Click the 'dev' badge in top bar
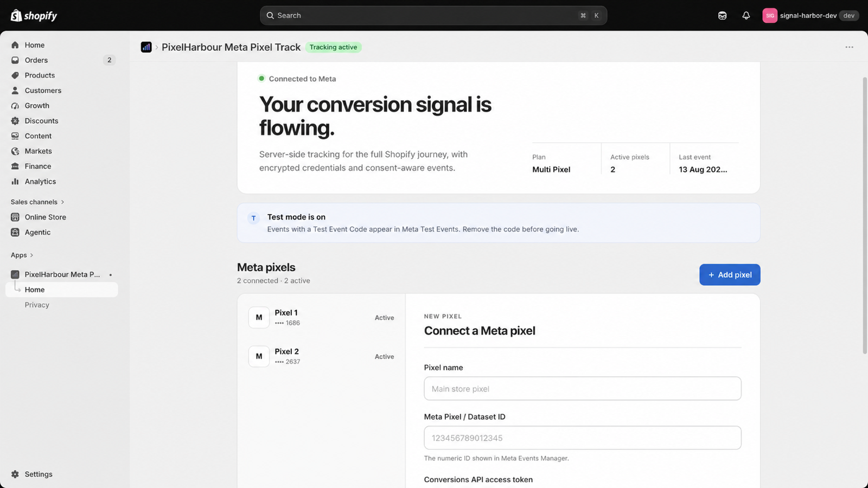The image size is (868, 488). pos(849,16)
